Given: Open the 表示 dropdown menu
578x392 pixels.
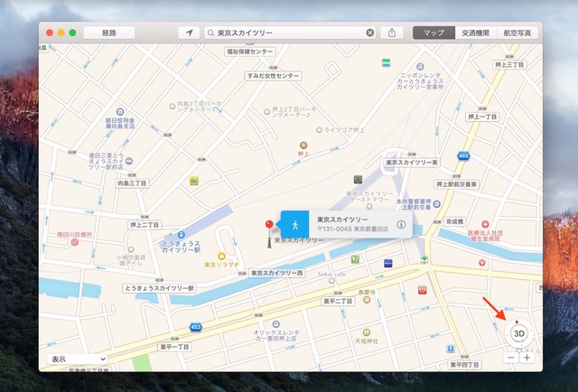Looking at the screenshot, I should [77, 359].
